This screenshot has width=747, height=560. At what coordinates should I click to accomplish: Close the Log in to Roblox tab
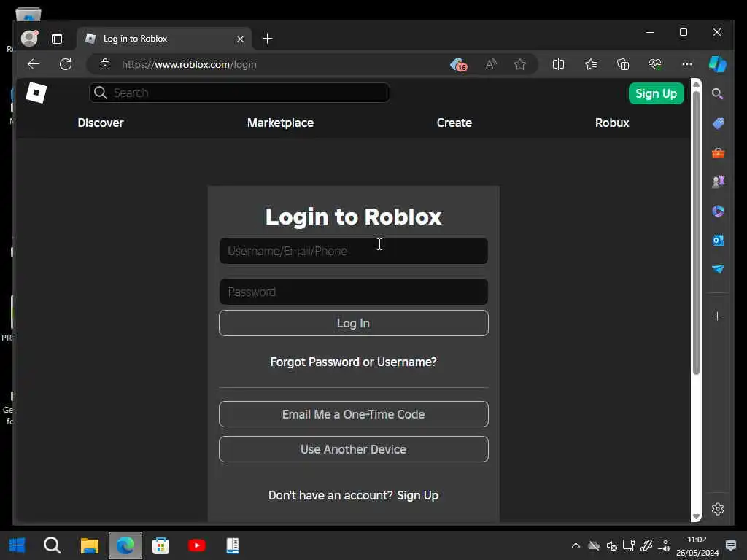[x=240, y=39]
